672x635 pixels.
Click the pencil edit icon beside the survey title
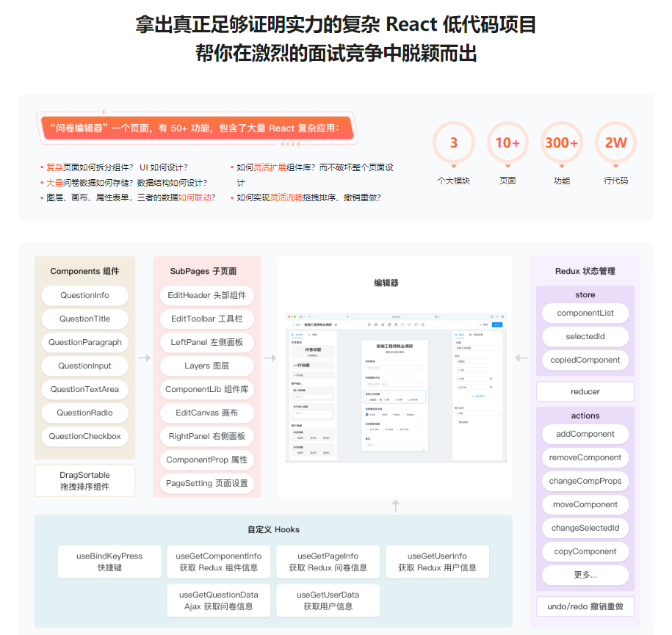tap(336, 324)
